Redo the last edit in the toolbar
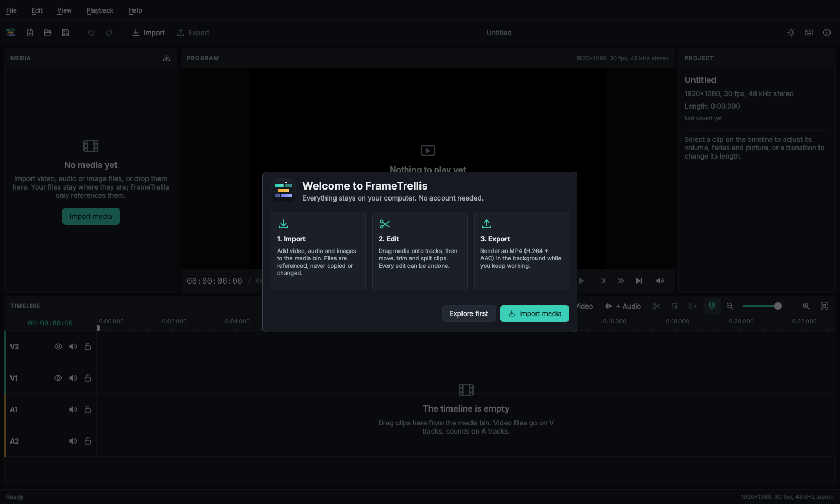This screenshot has height=504, width=840. [109, 33]
